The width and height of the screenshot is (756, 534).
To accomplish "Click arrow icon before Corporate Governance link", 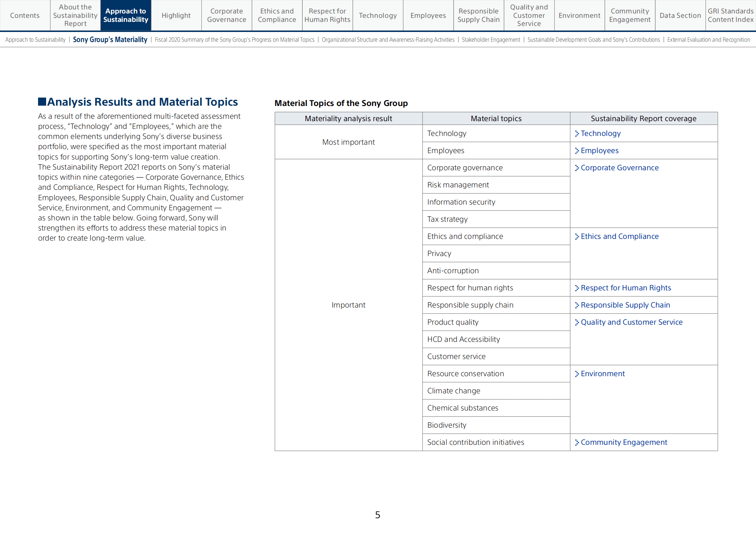I will point(577,168).
